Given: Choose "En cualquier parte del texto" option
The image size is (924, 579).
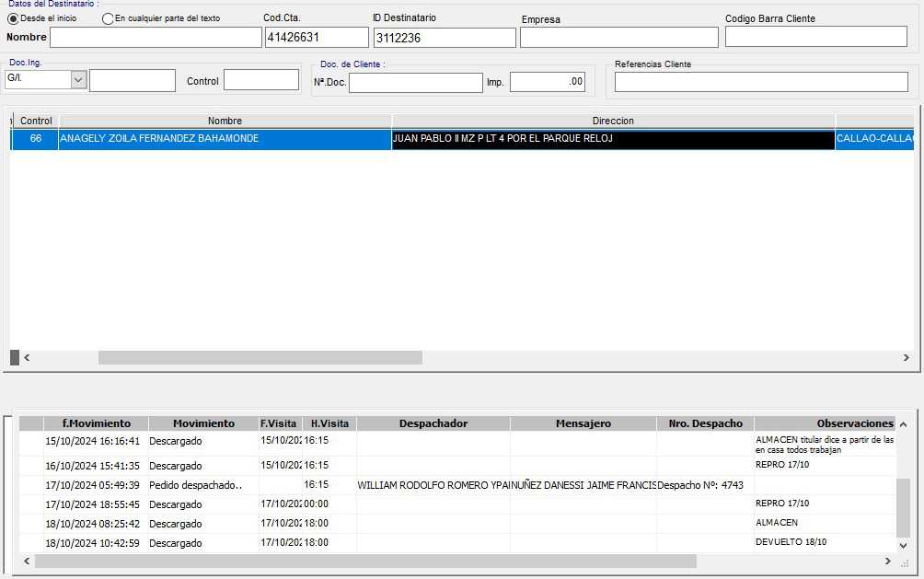Looking at the screenshot, I should (x=109, y=18).
